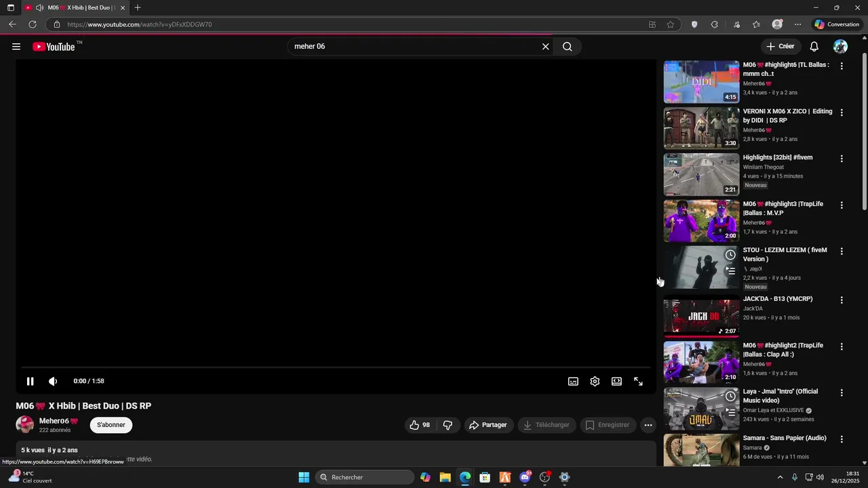This screenshot has width=868, height=488.
Task: Play Highlights [32bit] #fivem thumbnail
Action: [701, 174]
